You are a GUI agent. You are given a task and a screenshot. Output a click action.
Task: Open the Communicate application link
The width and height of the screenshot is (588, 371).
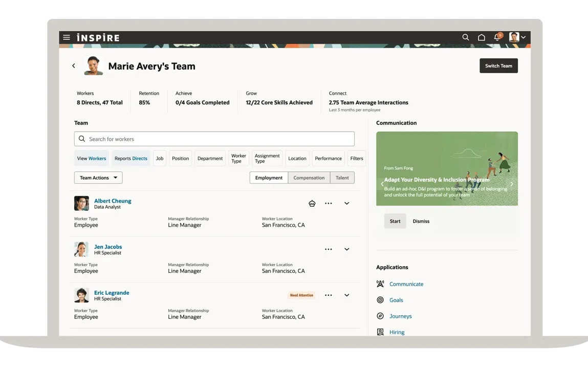(406, 284)
